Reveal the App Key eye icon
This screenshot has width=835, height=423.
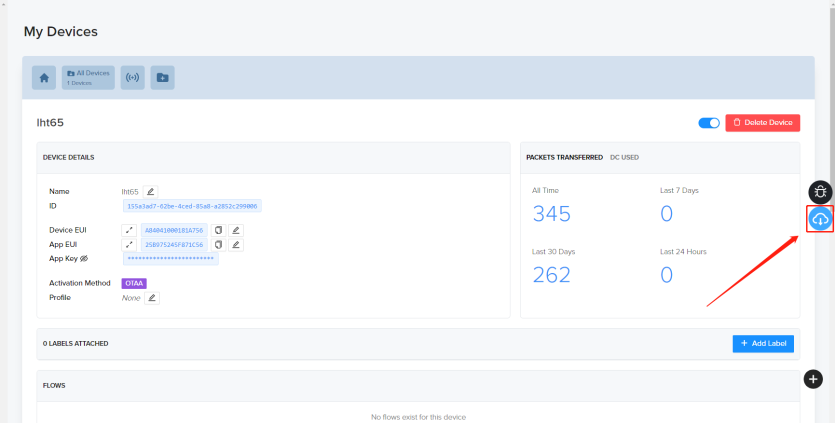tap(84, 259)
